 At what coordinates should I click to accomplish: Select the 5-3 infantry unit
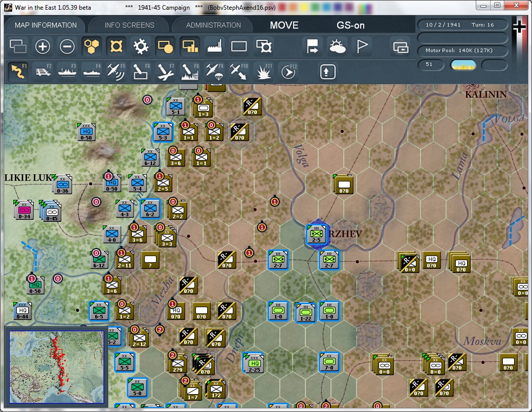pyautogui.click(x=163, y=132)
